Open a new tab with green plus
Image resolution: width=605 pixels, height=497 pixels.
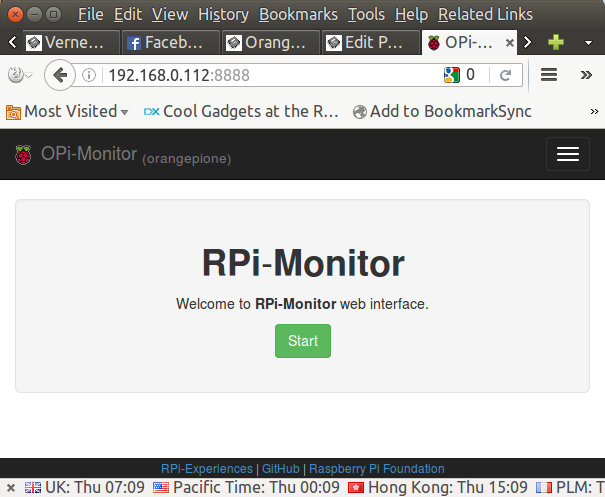pos(556,42)
